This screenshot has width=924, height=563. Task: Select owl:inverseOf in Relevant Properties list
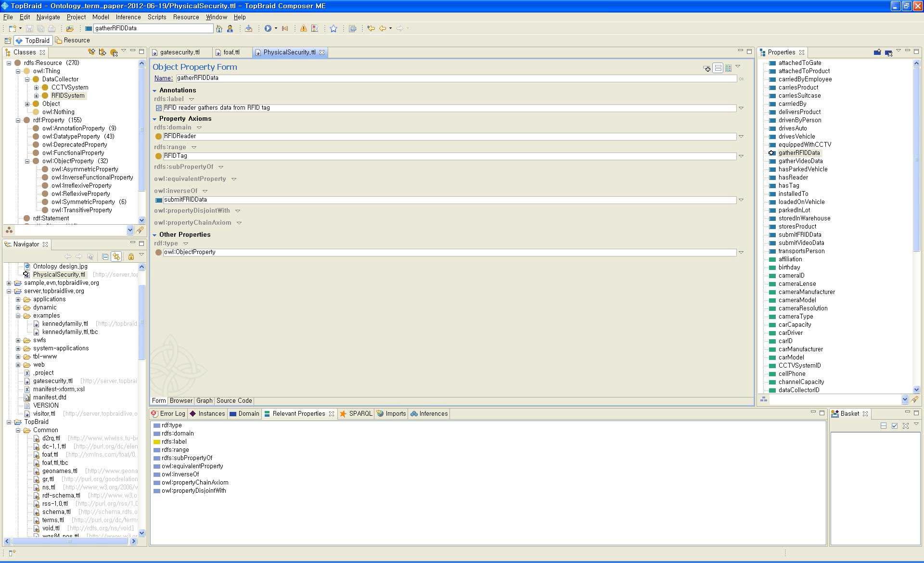[x=180, y=474]
